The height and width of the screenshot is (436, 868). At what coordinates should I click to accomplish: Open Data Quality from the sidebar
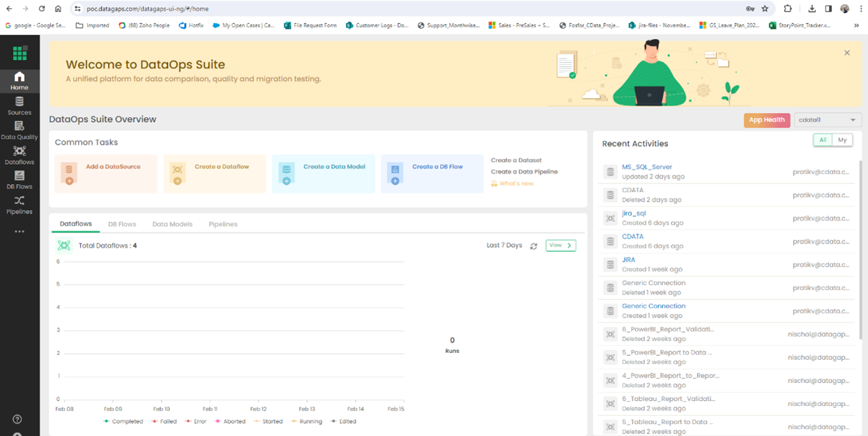(20, 130)
